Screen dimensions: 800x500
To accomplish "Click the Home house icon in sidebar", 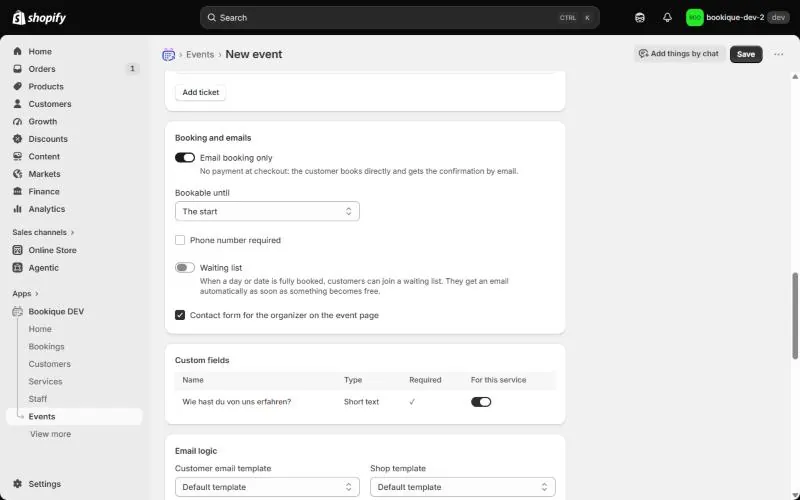I will click(17, 52).
